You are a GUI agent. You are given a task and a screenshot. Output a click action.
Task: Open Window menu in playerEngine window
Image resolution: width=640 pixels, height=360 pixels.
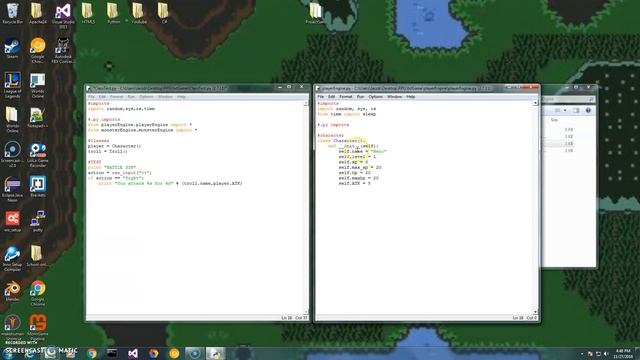point(394,97)
